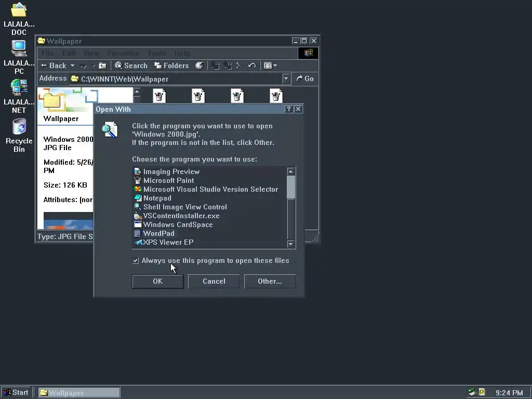Open the Help menu in Wallpaper window
Viewport: 532px width, 399px height.
(x=182, y=54)
